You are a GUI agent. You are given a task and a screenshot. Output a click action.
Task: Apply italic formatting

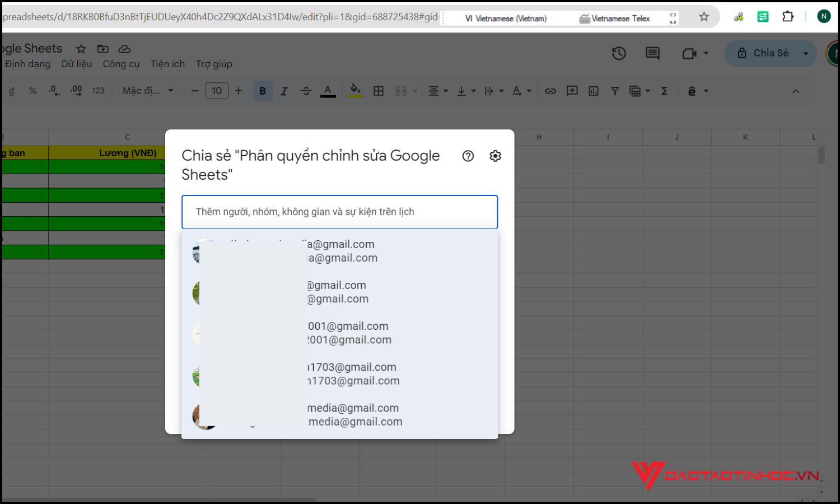[x=284, y=90]
